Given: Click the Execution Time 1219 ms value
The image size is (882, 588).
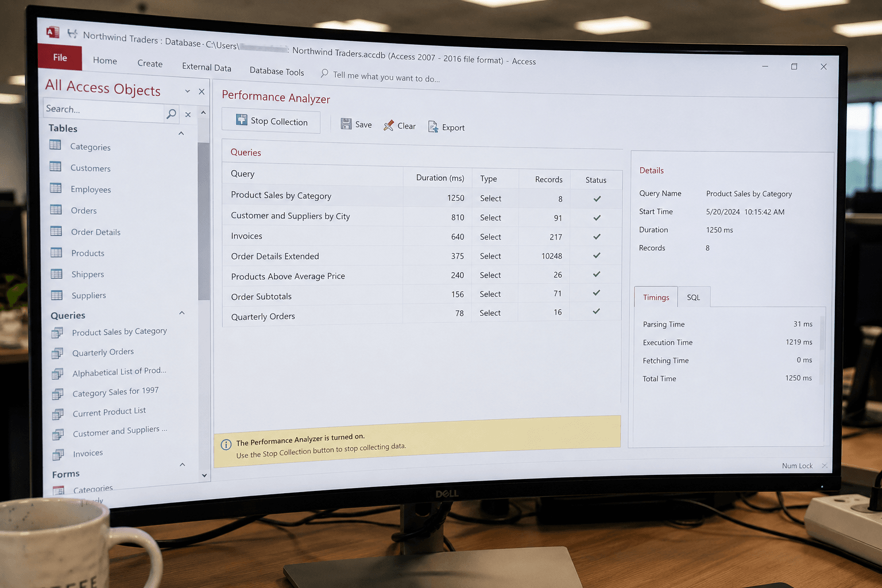Looking at the screenshot, I should pyautogui.click(x=799, y=342).
